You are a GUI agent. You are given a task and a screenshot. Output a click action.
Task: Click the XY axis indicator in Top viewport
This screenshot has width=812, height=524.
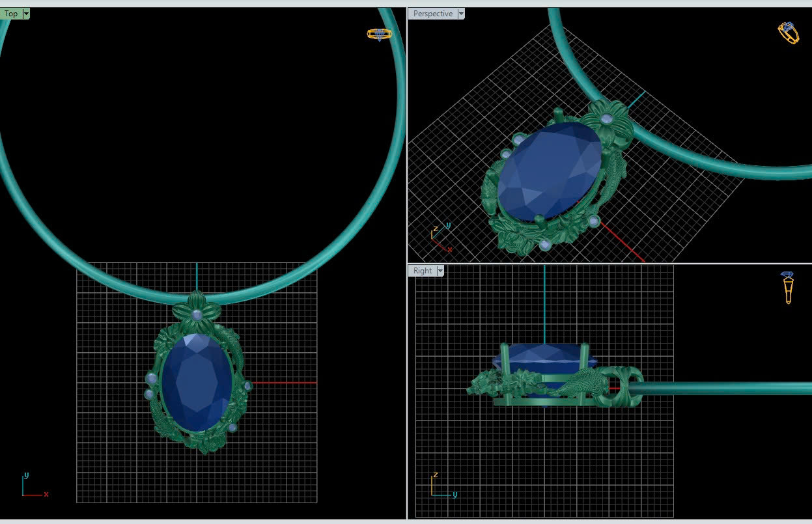click(x=35, y=486)
